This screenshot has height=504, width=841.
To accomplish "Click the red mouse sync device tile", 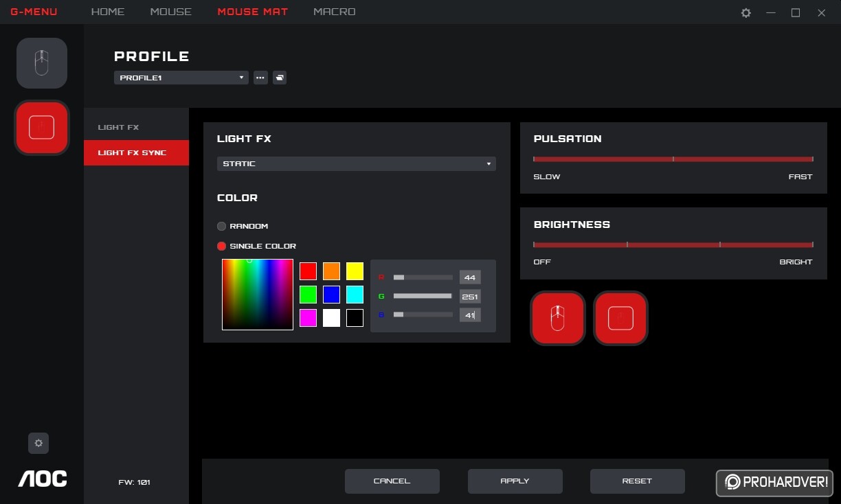I will [x=557, y=318].
